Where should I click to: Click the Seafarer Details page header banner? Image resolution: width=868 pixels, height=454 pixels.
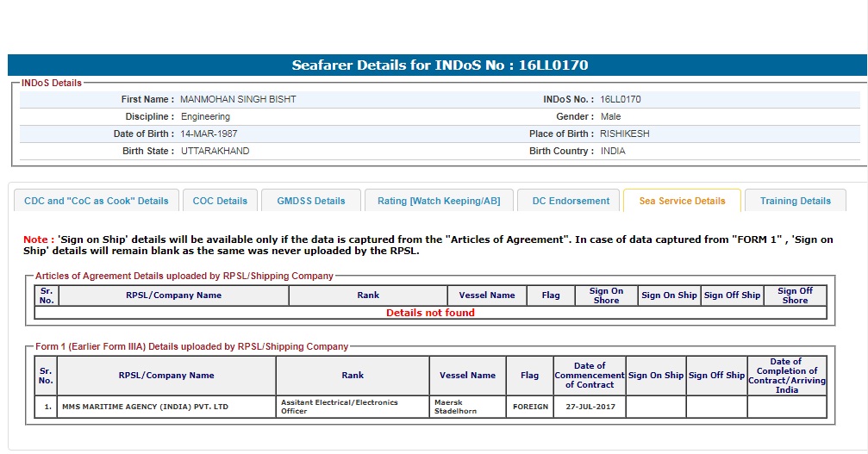pos(440,65)
